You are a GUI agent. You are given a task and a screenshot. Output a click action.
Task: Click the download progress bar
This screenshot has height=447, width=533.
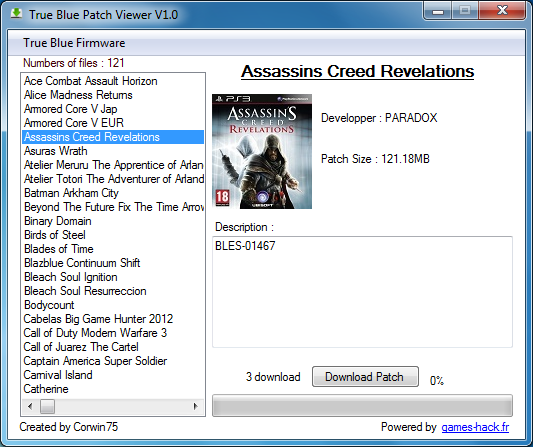(362, 406)
